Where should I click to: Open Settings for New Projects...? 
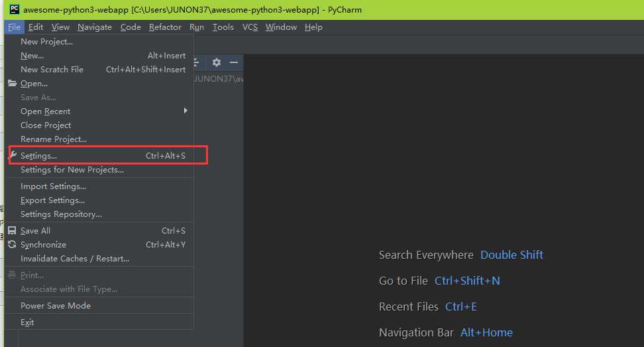coord(99,169)
